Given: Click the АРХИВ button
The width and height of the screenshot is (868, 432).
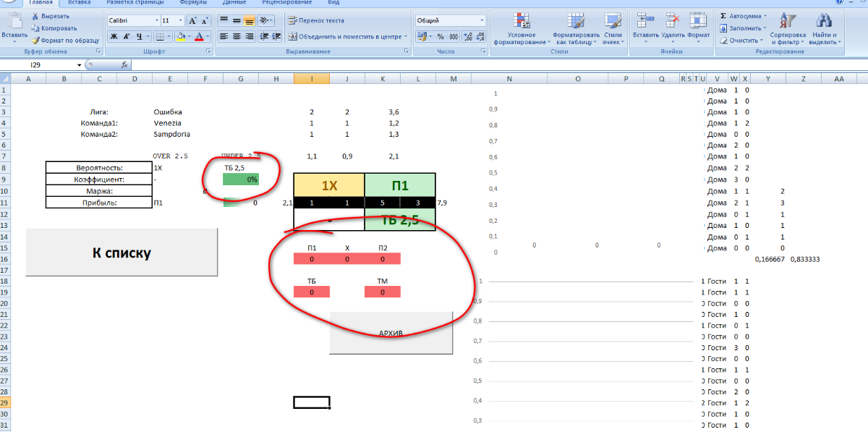Looking at the screenshot, I should 391,333.
